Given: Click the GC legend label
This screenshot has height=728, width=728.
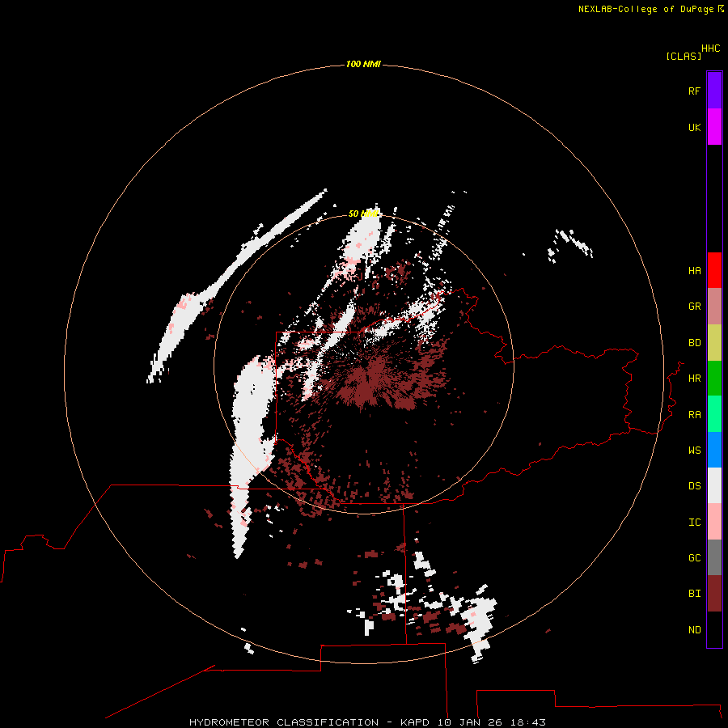Looking at the screenshot, I should pyautogui.click(x=694, y=558).
